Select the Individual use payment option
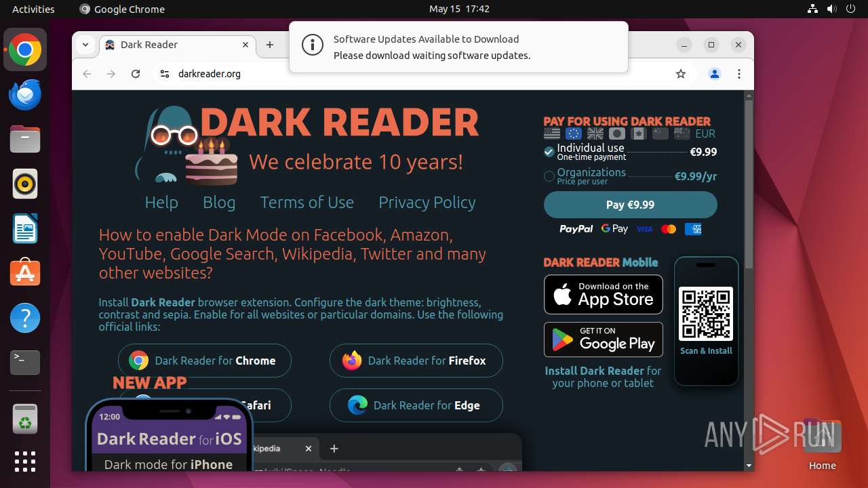 tap(630, 152)
